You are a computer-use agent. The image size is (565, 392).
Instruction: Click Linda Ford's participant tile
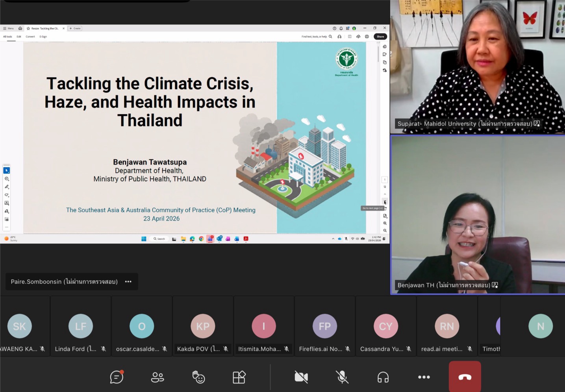(81, 327)
